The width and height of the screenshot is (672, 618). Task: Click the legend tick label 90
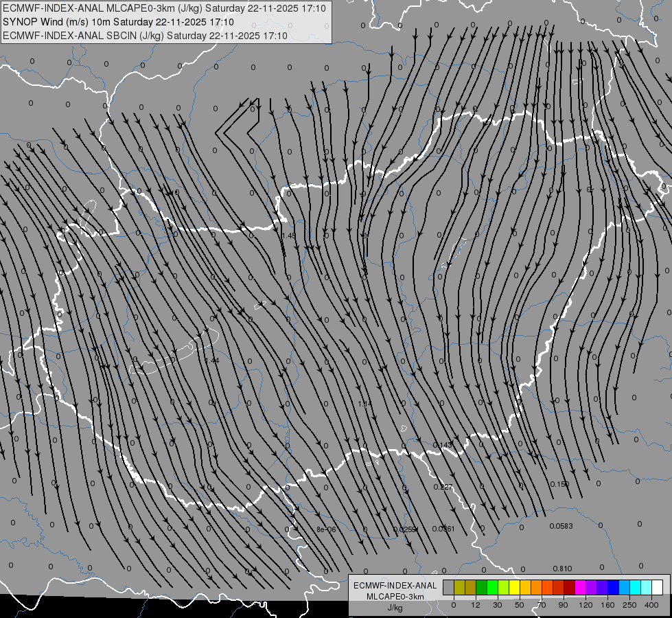(563, 605)
